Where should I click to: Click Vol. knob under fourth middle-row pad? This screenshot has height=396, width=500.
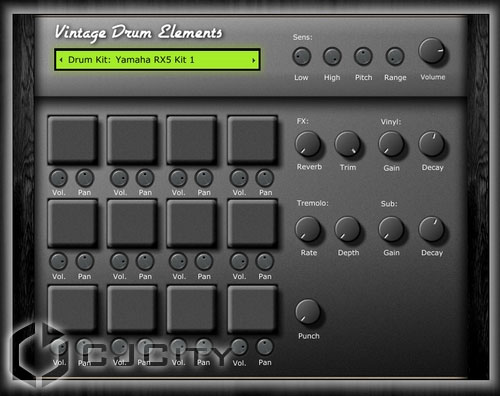click(239, 261)
